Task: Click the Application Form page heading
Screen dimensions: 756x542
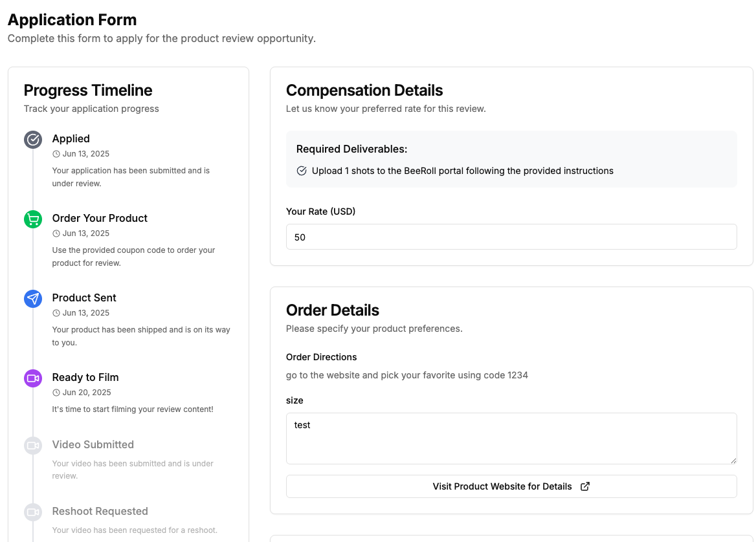Action: [x=72, y=20]
